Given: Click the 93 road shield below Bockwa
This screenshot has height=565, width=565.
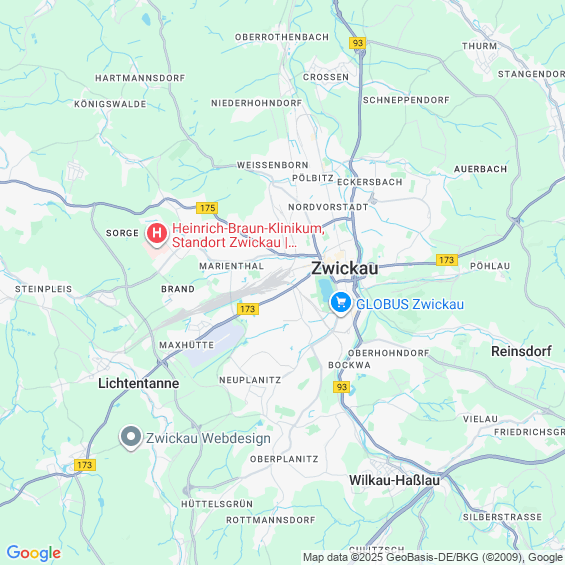Looking at the screenshot, I should [342, 387].
